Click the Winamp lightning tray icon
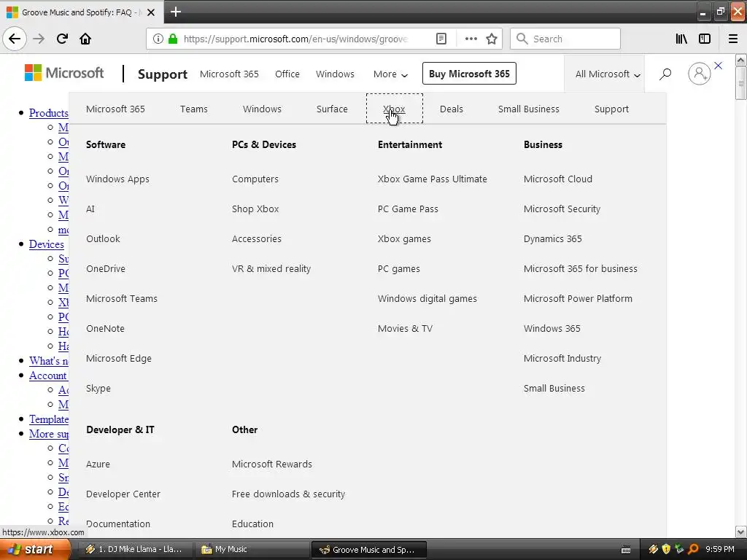747x560 pixels. [x=653, y=549]
